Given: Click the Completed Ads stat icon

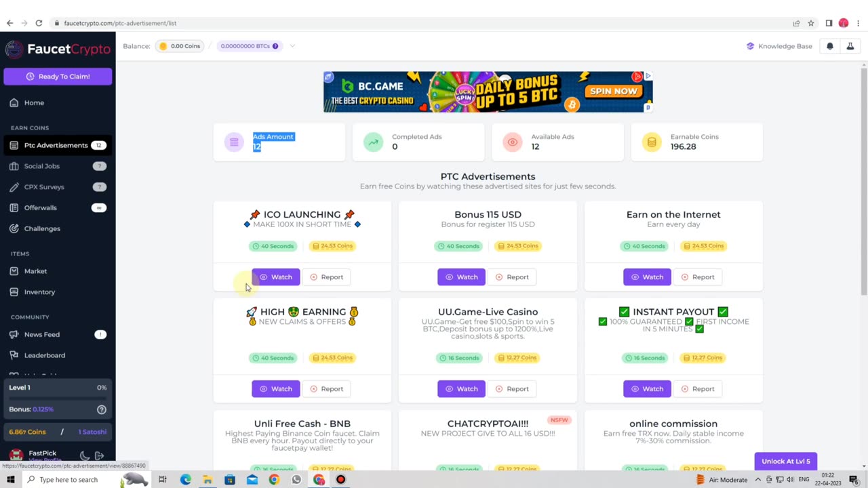Looking at the screenshot, I should (x=373, y=142).
